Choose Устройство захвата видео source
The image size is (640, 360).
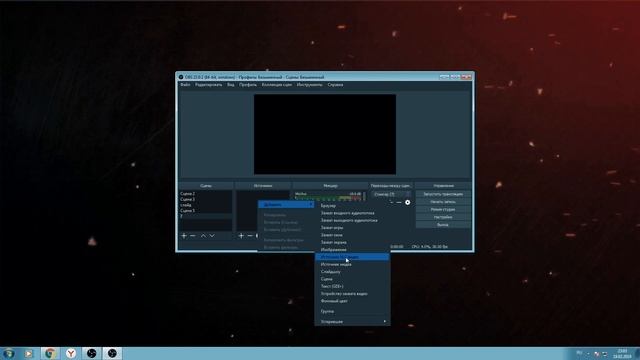(x=352, y=294)
